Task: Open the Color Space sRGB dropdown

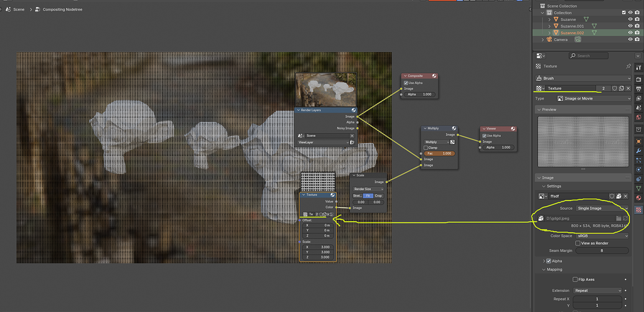Action: (x=602, y=236)
